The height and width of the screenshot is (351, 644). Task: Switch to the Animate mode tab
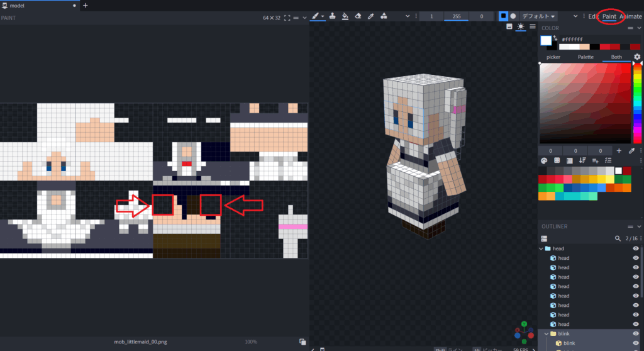tap(631, 16)
